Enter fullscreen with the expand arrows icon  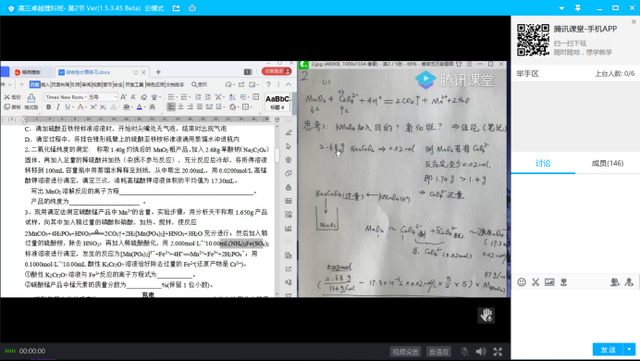tap(498, 351)
